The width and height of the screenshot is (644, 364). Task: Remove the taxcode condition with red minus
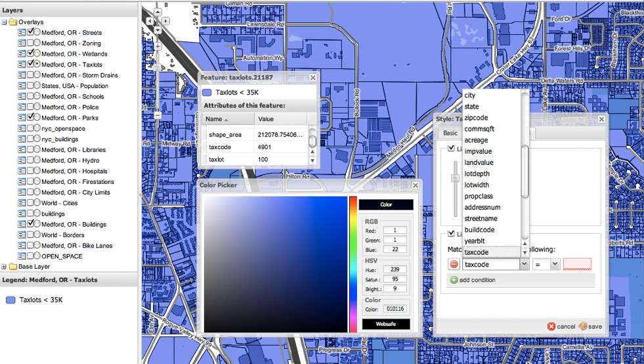(454, 264)
